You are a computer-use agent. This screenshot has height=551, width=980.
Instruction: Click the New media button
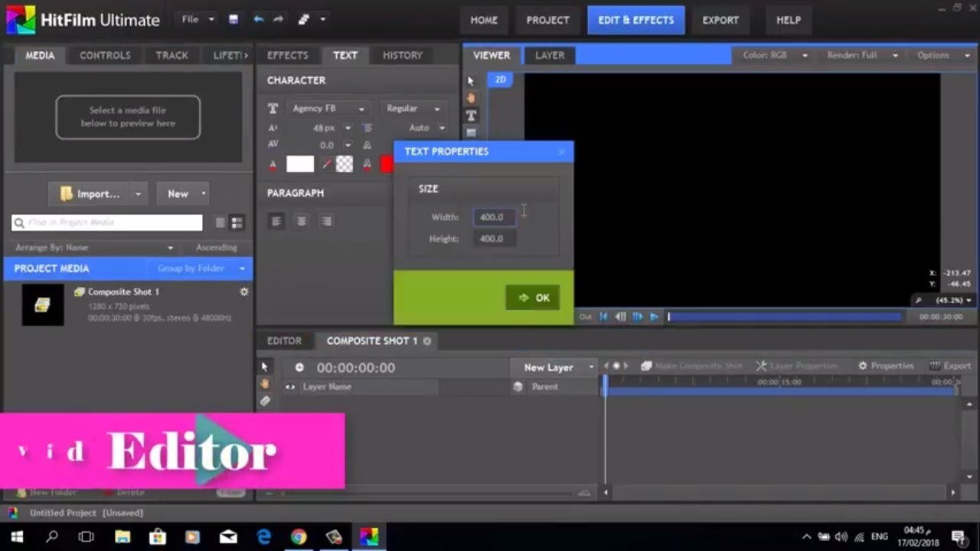(181, 194)
